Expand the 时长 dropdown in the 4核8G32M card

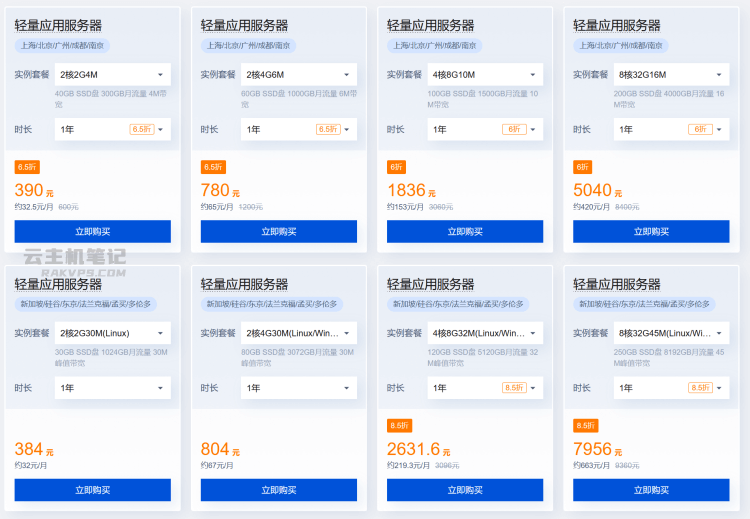click(x=485, y=388)
